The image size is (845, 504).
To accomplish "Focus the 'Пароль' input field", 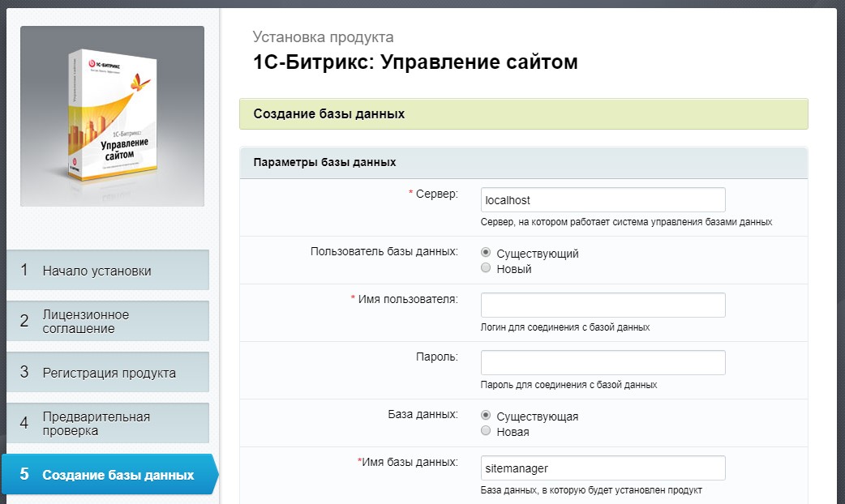I will coord(603,362).
